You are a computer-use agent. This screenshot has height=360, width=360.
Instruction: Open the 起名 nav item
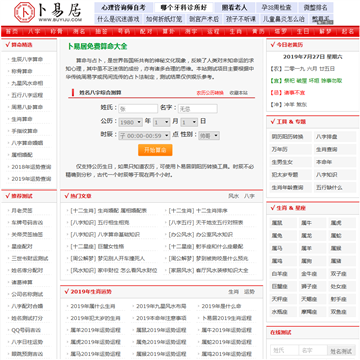[348, 32]
